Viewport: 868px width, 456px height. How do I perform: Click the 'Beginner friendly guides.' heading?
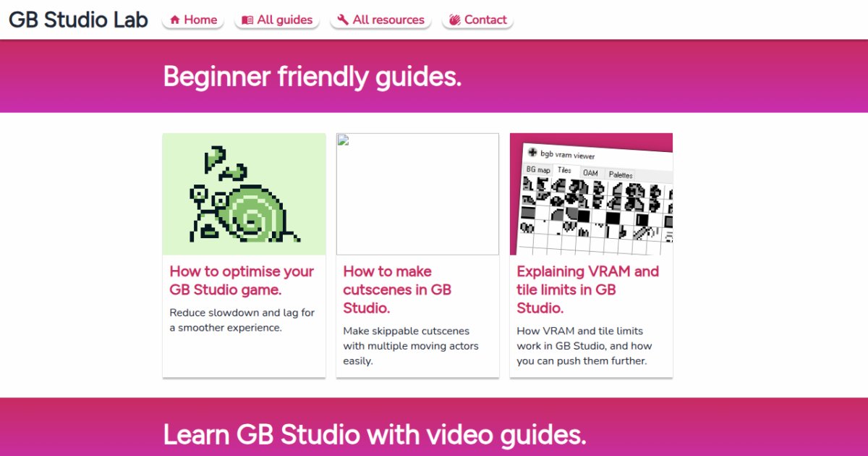click(x=312, y=76)
